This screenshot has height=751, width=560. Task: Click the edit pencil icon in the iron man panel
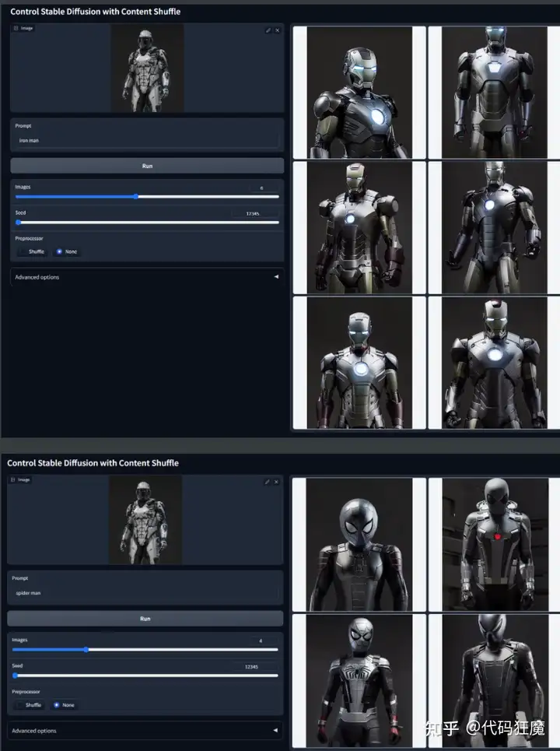(x=268, y=30)
